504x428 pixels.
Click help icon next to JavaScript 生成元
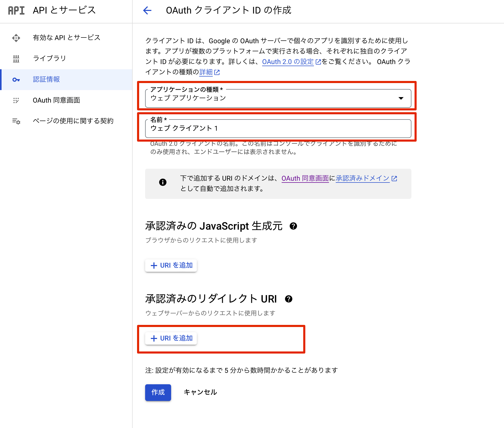click(293, 226)
